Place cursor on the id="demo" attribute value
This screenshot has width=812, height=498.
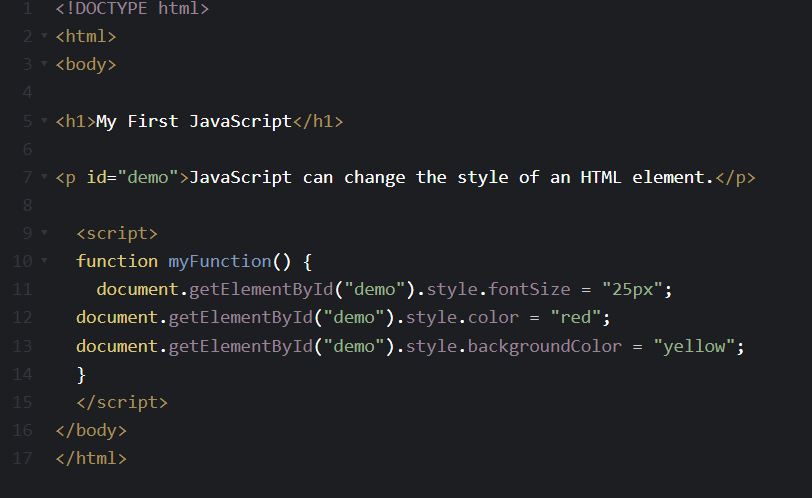(x=148, y=178)
